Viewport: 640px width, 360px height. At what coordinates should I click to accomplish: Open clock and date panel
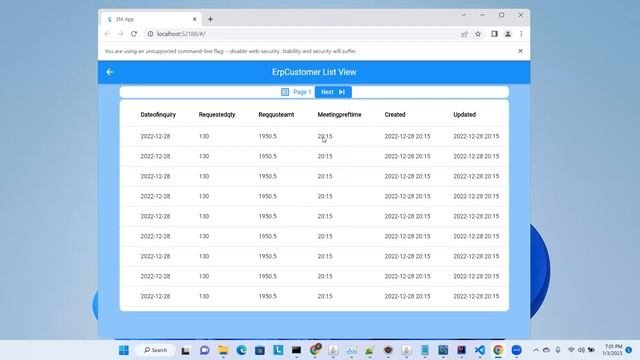tap(612, 350)
